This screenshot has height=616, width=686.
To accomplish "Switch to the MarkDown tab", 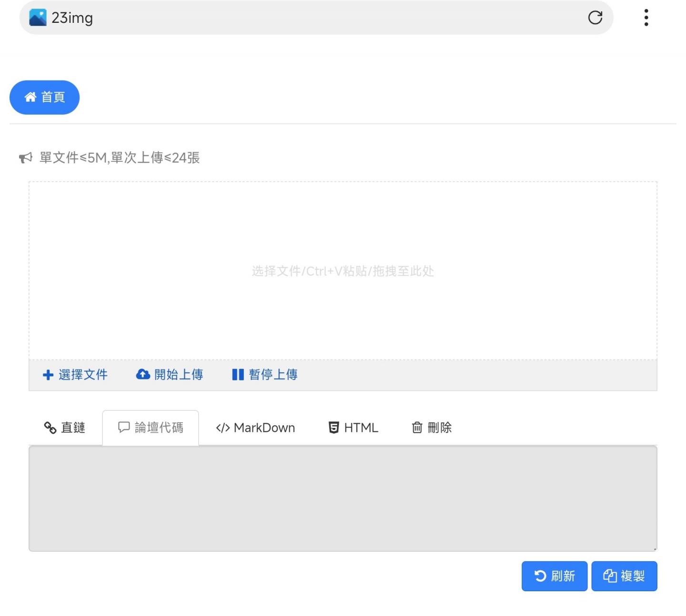I will pyautogui.click(x=255, y=427).
